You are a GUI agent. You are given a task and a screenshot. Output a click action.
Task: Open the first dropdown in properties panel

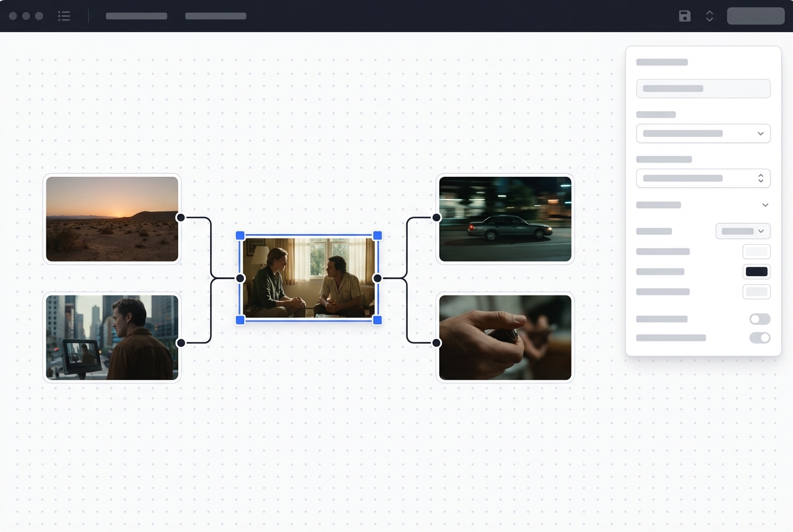coord(703,134)
